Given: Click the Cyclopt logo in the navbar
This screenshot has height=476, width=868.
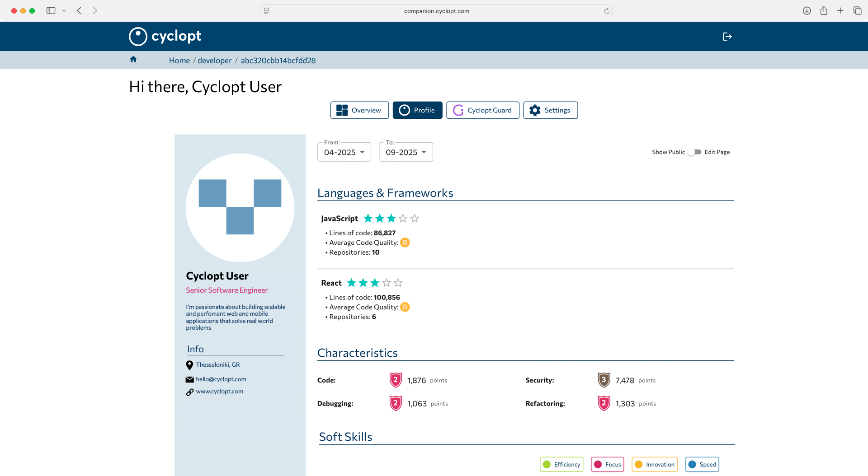Looking at the screenshot, I should pos(165,36).
